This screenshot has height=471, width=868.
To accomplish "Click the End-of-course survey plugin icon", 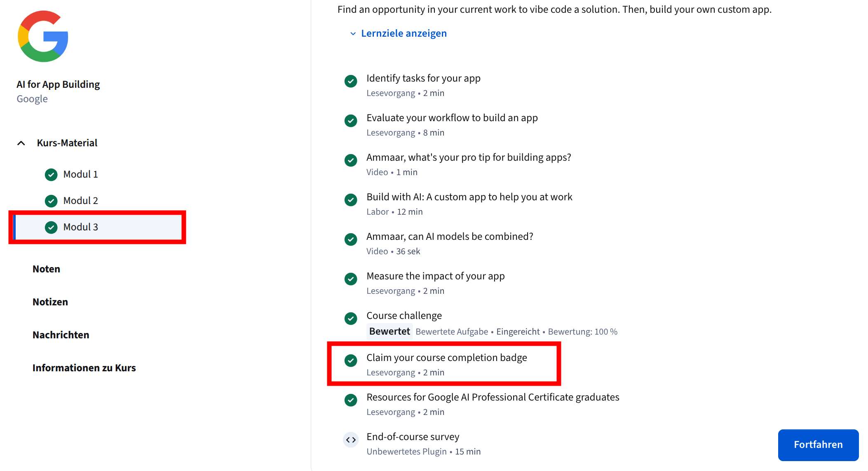I will [351, 440].
